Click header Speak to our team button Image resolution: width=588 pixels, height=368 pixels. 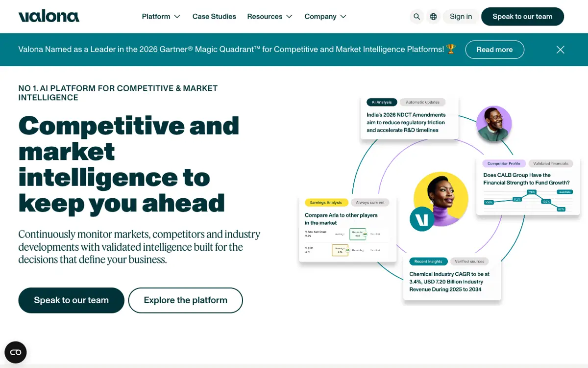(522, 17)
